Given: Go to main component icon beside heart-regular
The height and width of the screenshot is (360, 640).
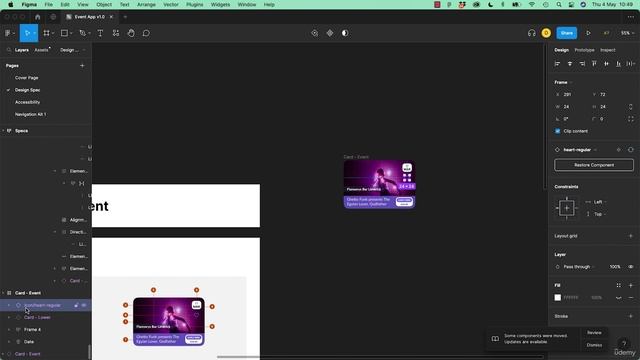Looking at the screenshot, I should [x=619, y=150].
